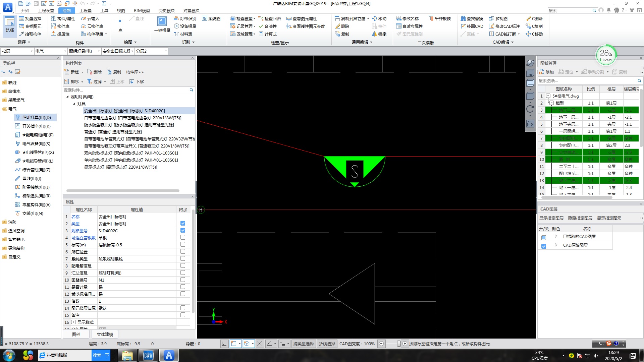Click 设备提量 tool

[x=184, y=26]
